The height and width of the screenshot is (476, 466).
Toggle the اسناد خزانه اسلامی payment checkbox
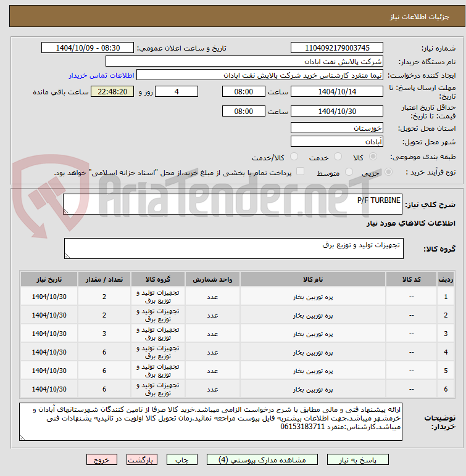[300, 171]
